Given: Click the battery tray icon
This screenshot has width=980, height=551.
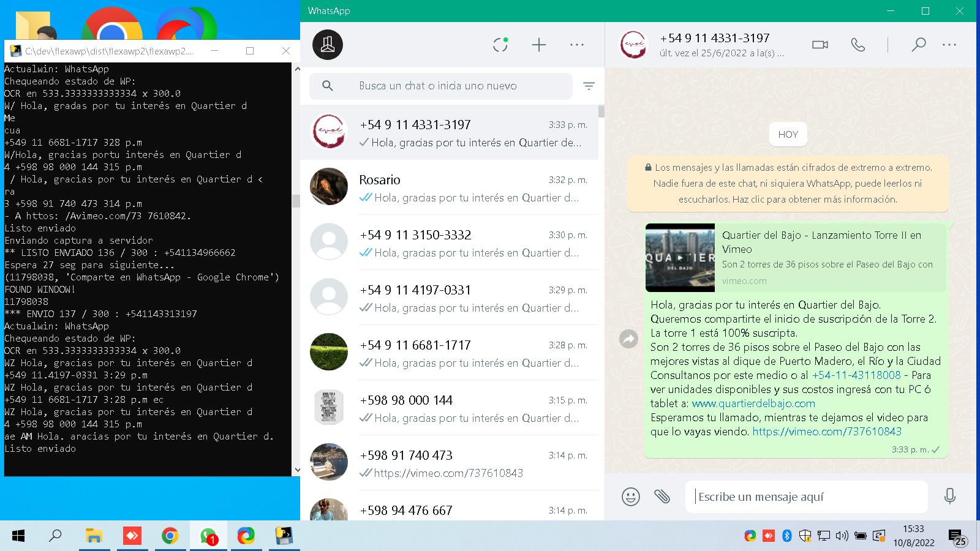Looking at the screenshot, I should click(861, 536).
